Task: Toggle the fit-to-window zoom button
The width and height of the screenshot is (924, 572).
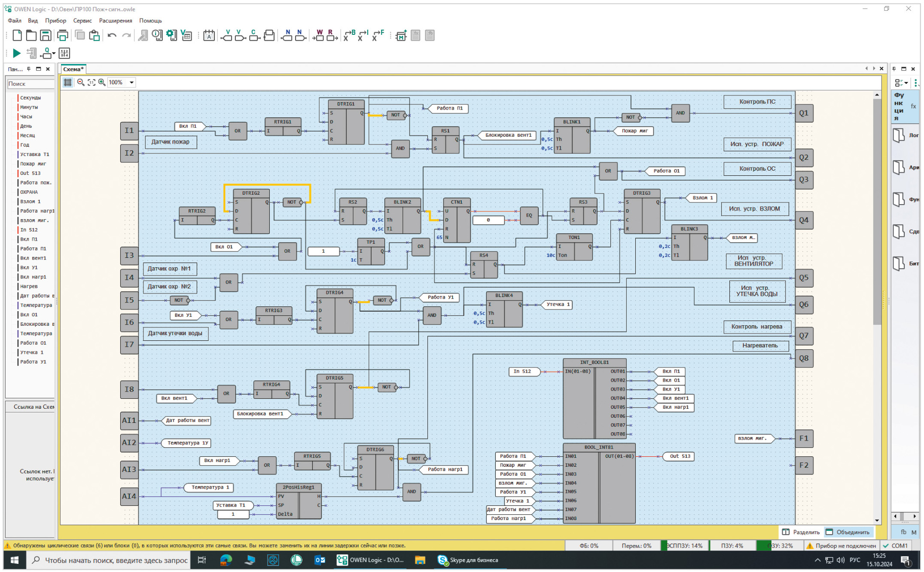Action: [x=91, y=83]
